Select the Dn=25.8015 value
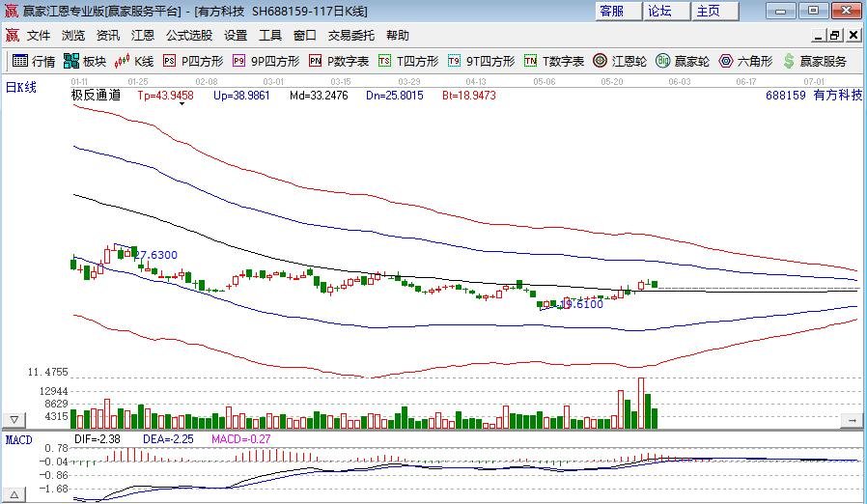This screenshot has height=504, width=867. tap(395, 96)
